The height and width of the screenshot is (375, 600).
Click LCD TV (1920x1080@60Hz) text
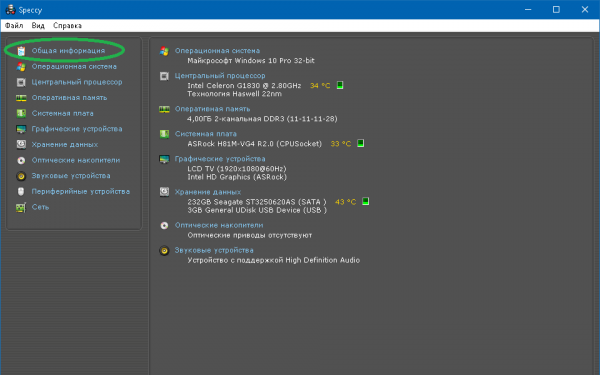coord(236,169)
